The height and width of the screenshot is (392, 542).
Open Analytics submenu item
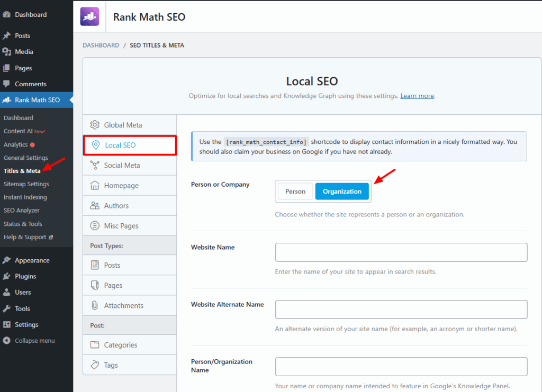[x=19, y=144]
